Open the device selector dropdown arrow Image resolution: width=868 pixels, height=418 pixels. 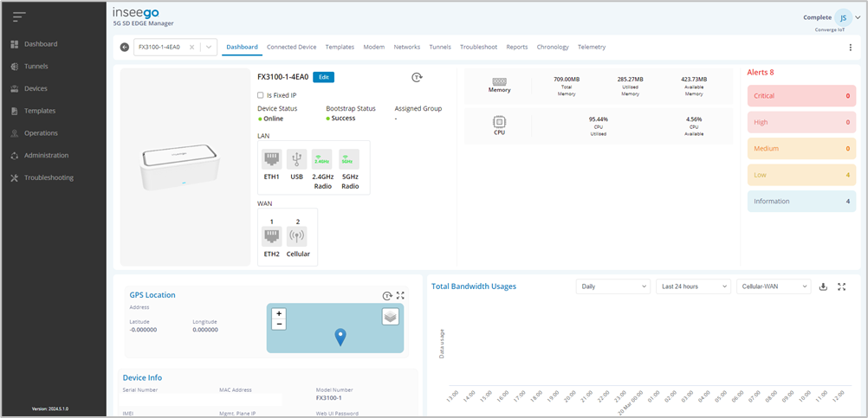point(209,47)
